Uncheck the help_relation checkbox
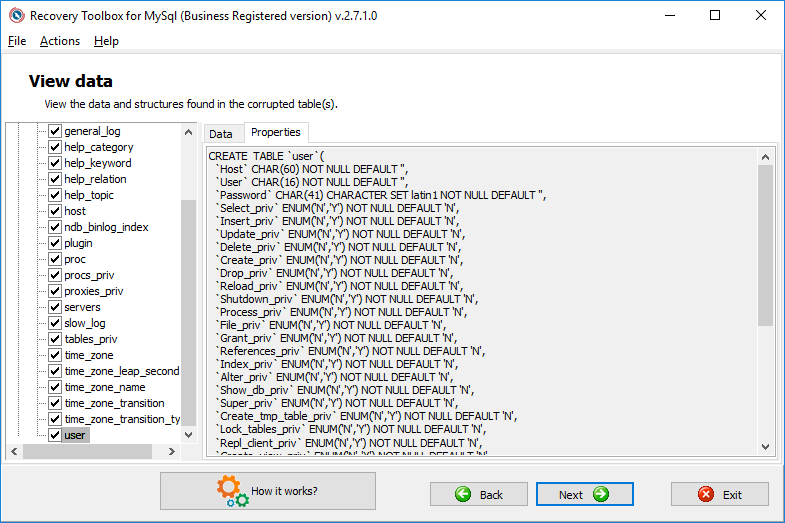This screenshot has height=523, width=785. click(55, 179)
